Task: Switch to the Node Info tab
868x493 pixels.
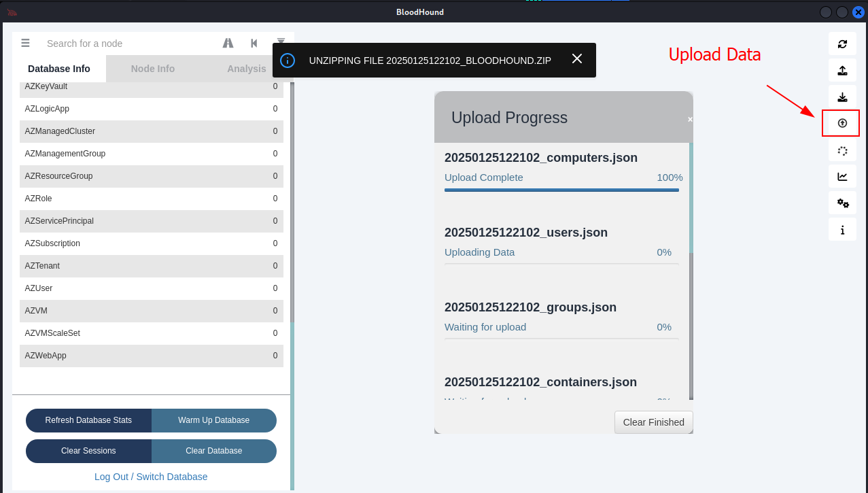Action: pos(153,69)
